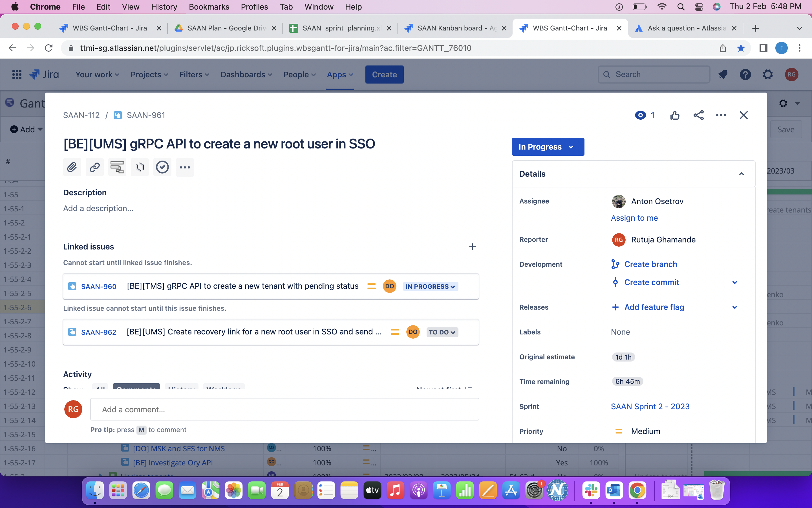Open SAAN Sprint 2 - 2023 link
Image resolution: width=812 pixels, height=508 pixels.
coord(650,406)
